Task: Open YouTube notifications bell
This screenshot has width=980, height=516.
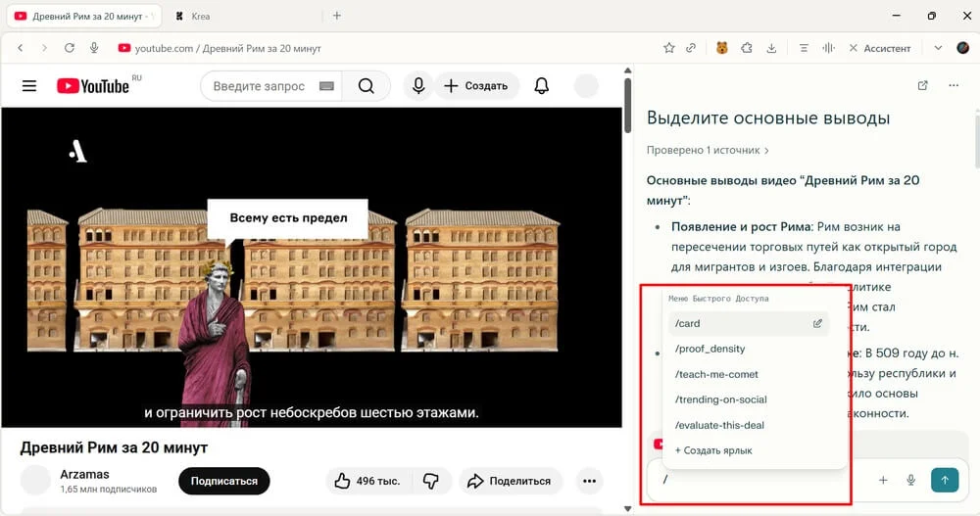Action: tap(541, 86)
